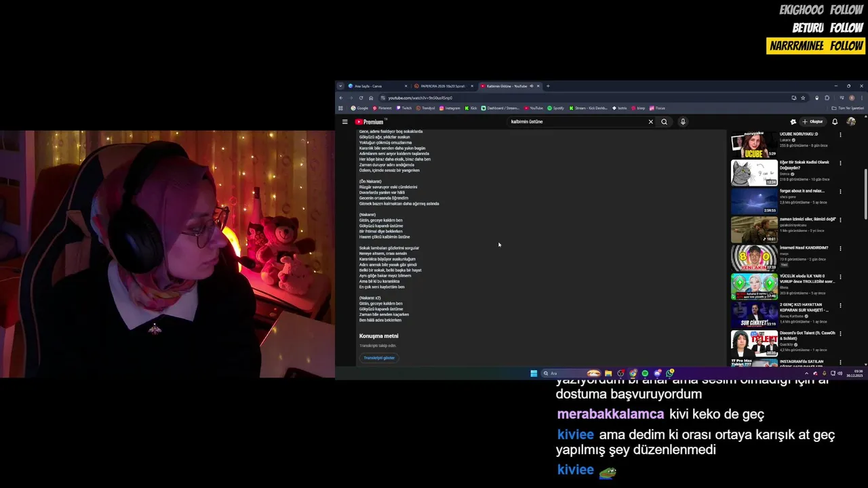
Task: Open the Tüm Yer İşaretleri folder
Action: [848, 108]
